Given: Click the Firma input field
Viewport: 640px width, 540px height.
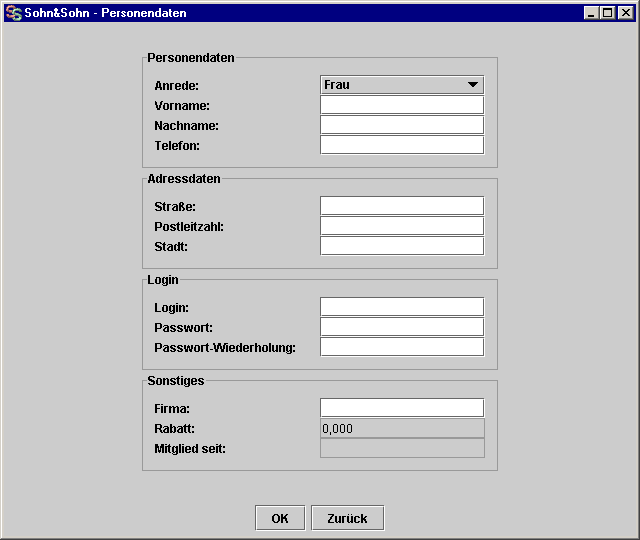Looking at the screenshot, I should pos(402,408).
